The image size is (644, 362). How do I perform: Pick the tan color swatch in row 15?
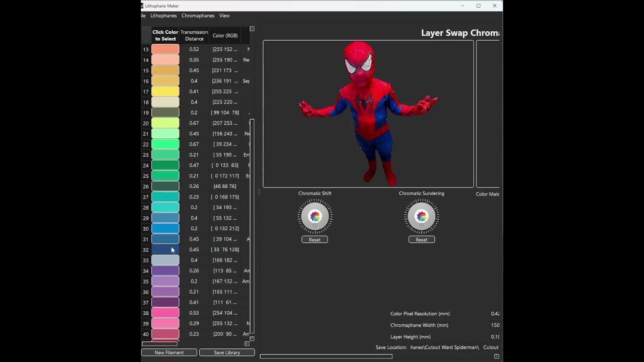[165, 70]
